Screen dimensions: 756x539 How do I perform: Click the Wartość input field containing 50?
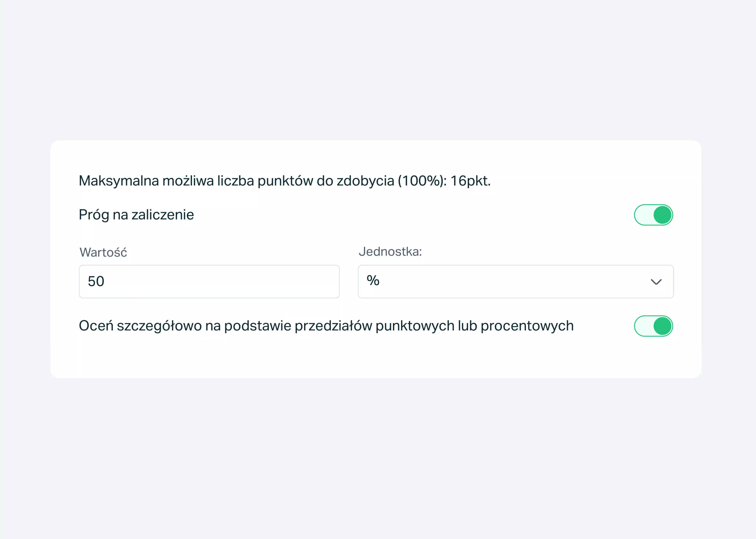point(209,281)
